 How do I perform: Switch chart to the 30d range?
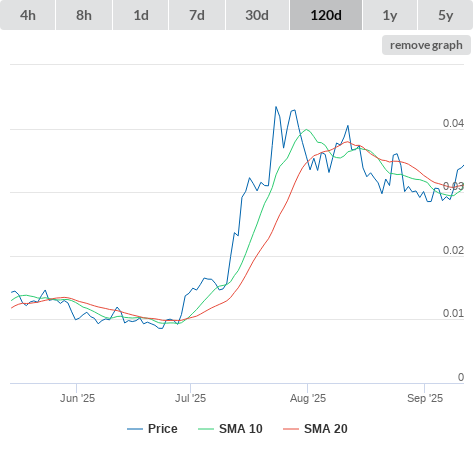coord(257,15)
